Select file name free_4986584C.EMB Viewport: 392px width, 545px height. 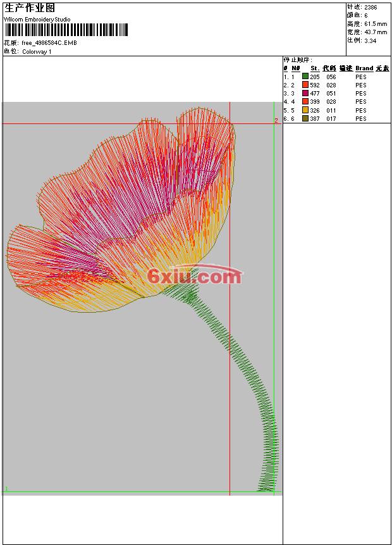point(49,43)
